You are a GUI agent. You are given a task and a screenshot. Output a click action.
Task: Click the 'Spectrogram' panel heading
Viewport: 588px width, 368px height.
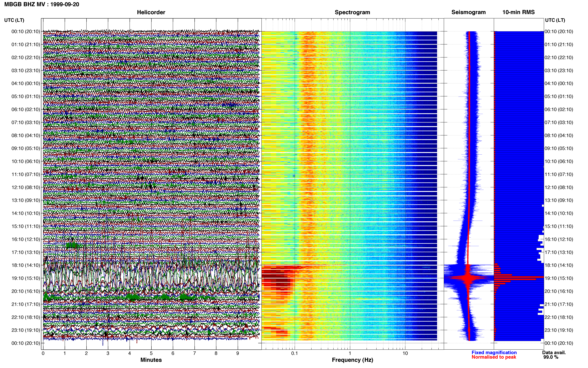click(x=352, y=12)
